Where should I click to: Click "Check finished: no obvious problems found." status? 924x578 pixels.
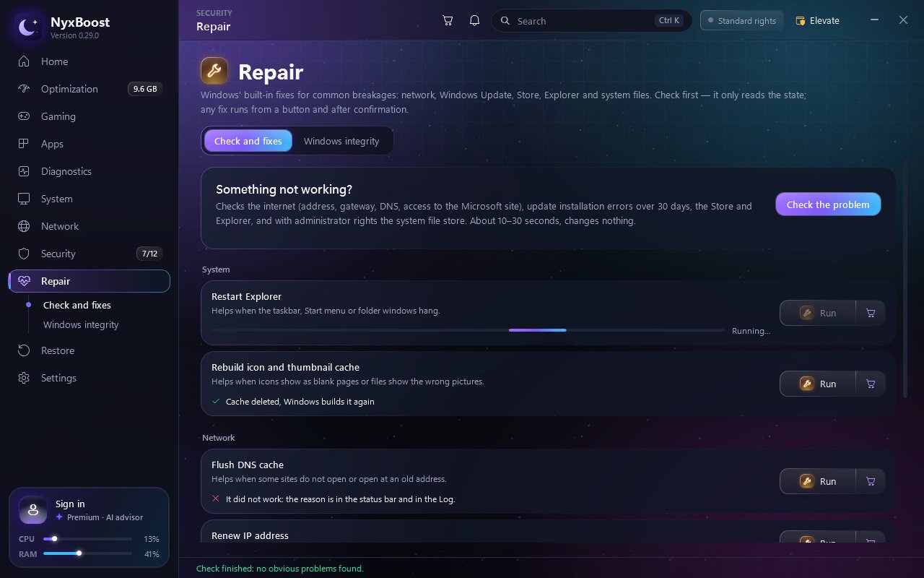pos(280,569)
